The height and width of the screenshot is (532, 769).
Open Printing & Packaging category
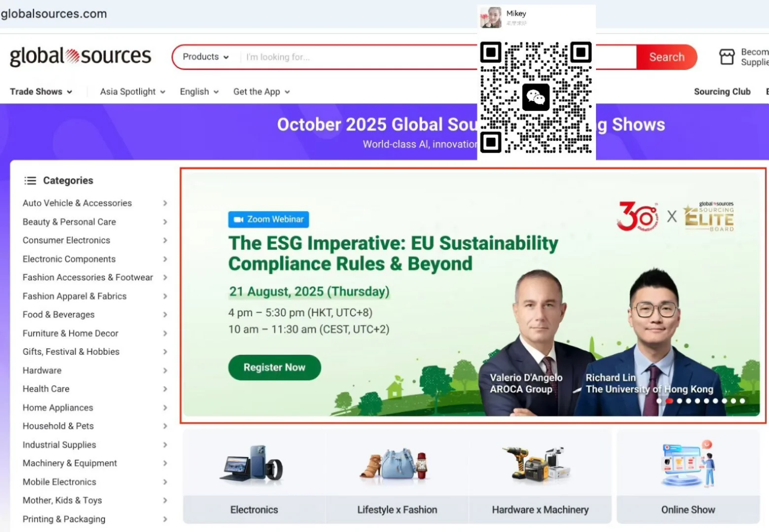(x=64, y=519)
